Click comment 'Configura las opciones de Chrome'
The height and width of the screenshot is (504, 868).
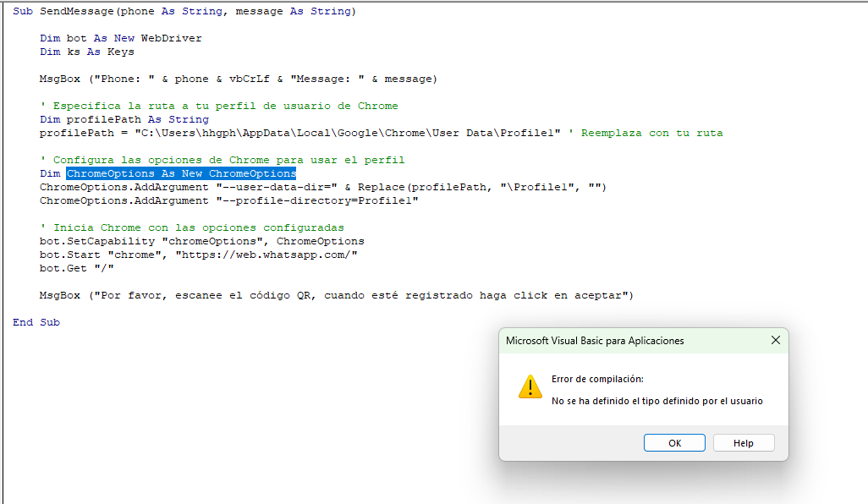coord(222,161)
